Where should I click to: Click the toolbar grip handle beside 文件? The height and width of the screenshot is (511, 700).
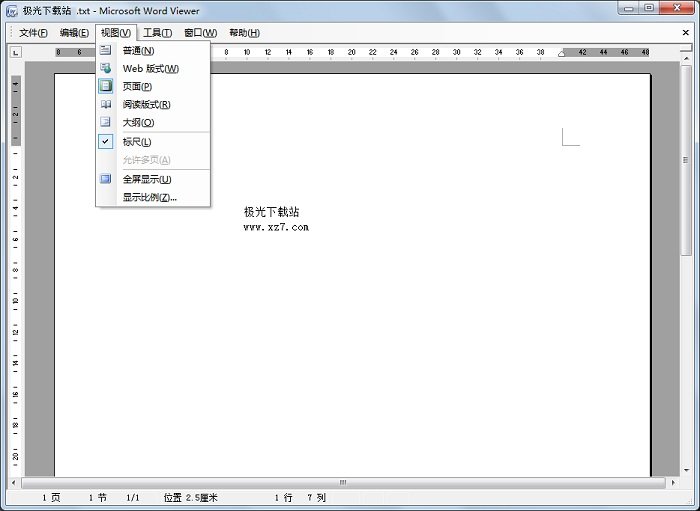coord(12,33)
